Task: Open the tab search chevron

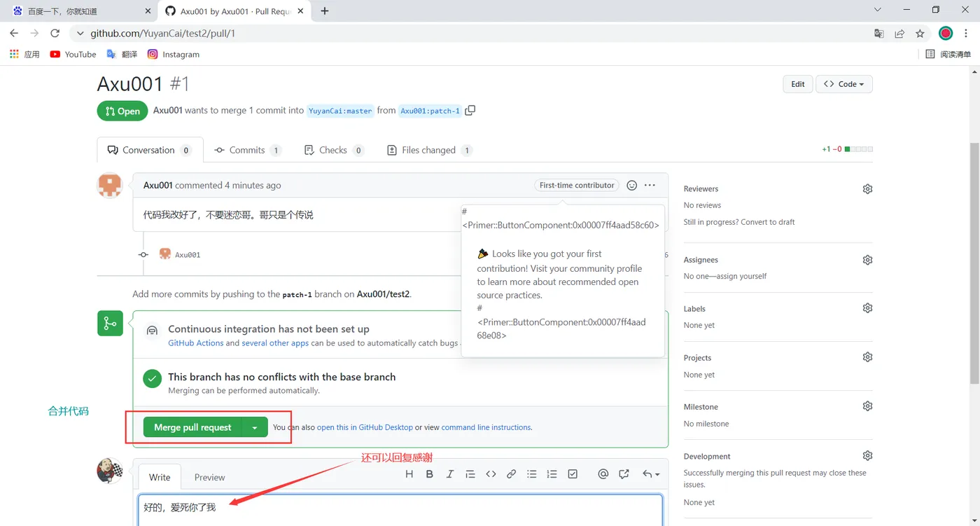Action: [878, 10]
